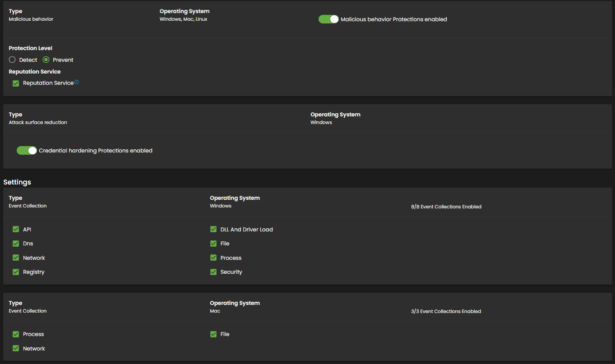Toggle the Dns event checkbox

[16, 244]
